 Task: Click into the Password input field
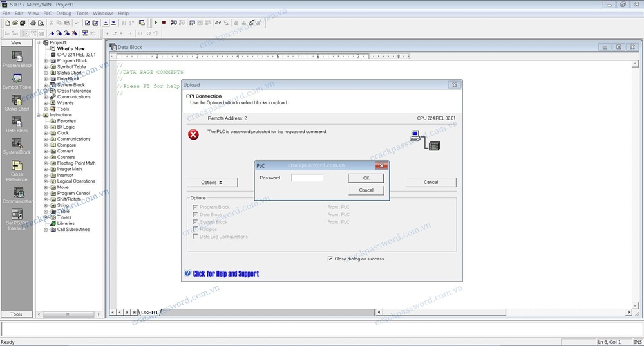click(x=307, y=178)
